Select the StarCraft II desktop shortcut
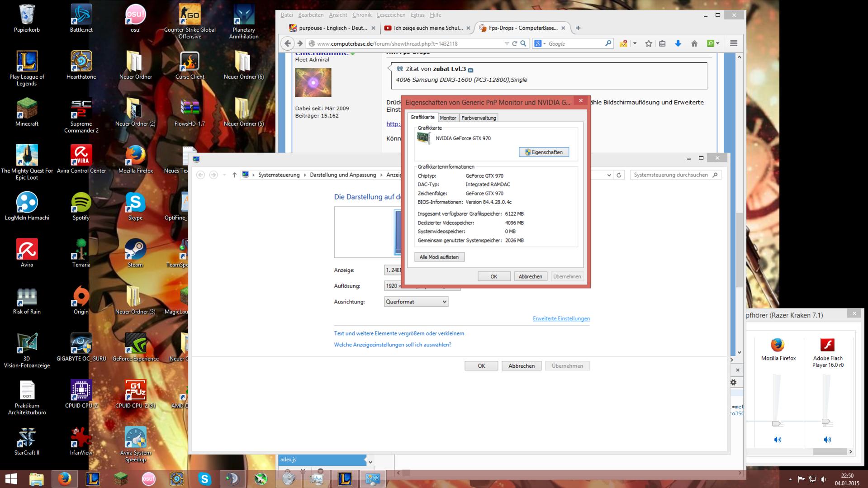This screenshot has height=488, width=868. [x=27, y=441]
